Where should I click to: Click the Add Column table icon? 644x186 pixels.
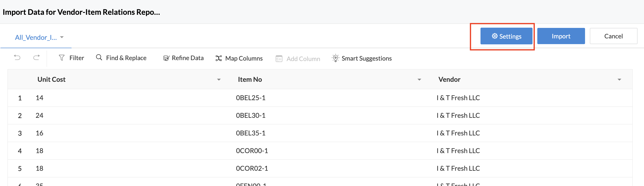[279, 59]
